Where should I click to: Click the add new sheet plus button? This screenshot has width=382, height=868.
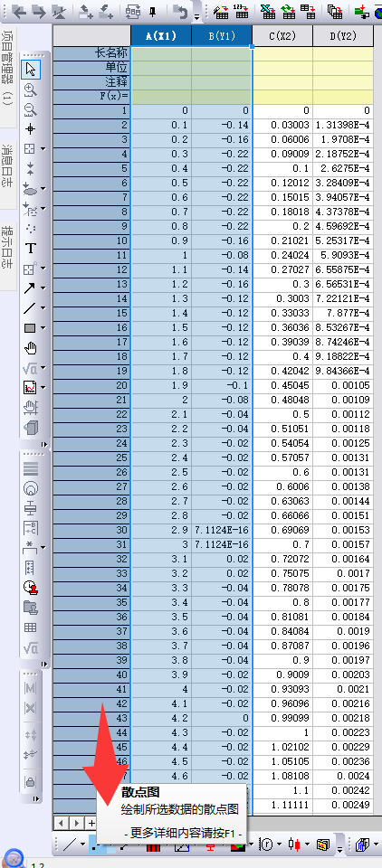click(91, 823)
